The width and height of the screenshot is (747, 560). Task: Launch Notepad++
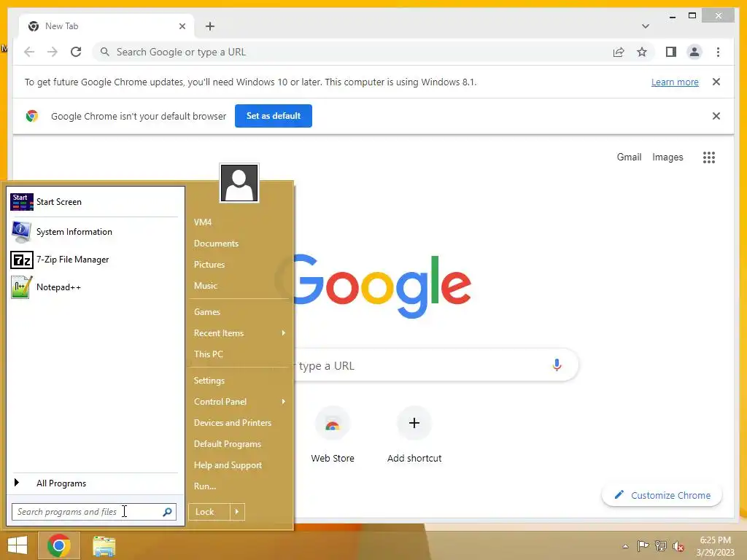pos(94,287)
